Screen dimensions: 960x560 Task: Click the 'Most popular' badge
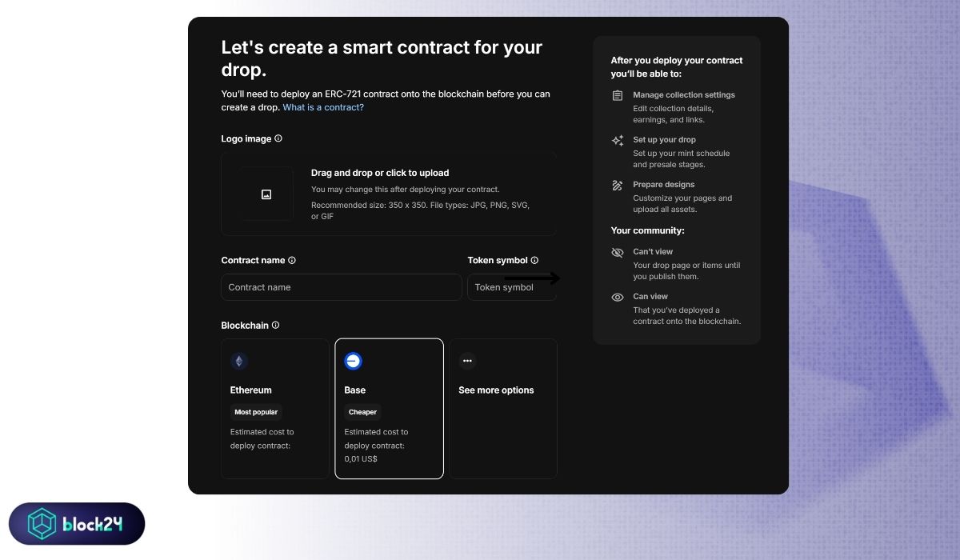(256, 412)
